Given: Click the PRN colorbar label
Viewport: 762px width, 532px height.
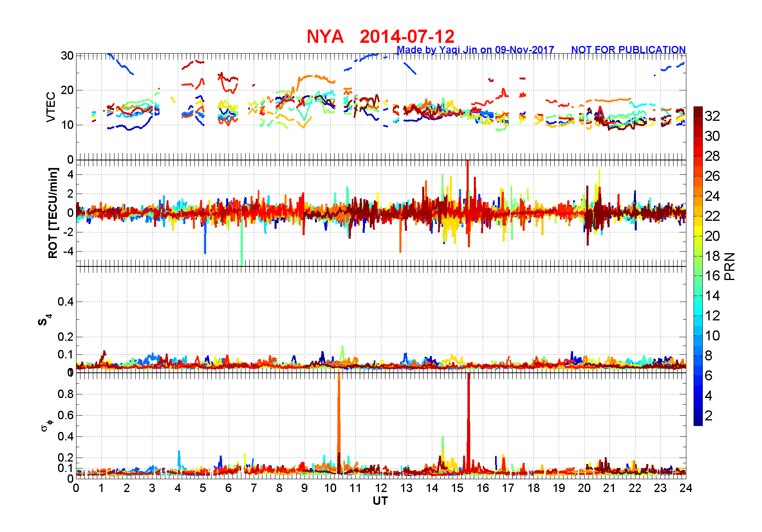Looking at the screenshot, I should point(730,266).
